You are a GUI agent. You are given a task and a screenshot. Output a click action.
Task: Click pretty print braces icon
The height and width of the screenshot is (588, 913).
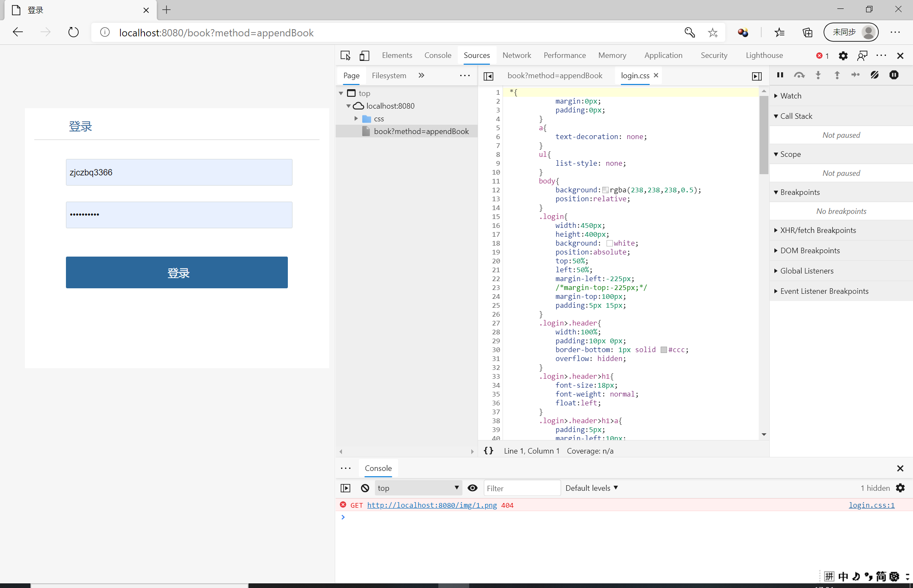pyautogui.click(x=489, y=451)
